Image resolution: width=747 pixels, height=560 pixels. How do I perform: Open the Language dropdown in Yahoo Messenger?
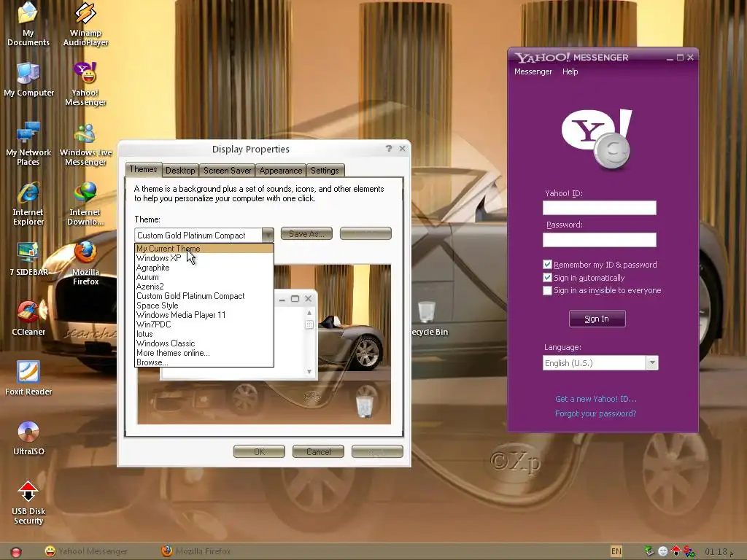pos(652,363)
